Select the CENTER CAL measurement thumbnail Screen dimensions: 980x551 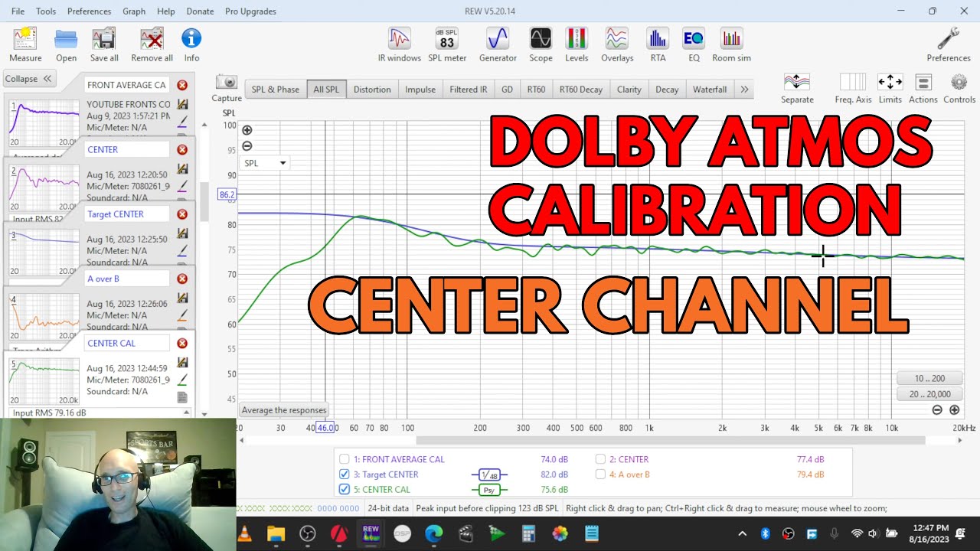[x=44, y=380]
